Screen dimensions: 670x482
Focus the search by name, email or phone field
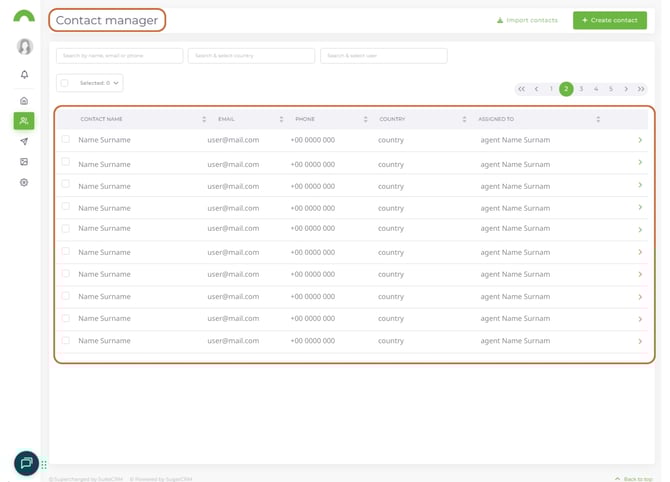point(120,56)
